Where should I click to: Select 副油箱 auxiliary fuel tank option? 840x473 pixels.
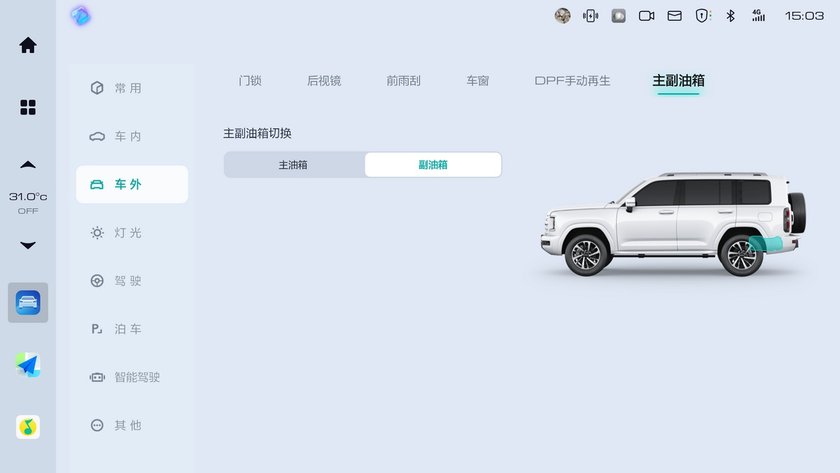click(432, 165)
